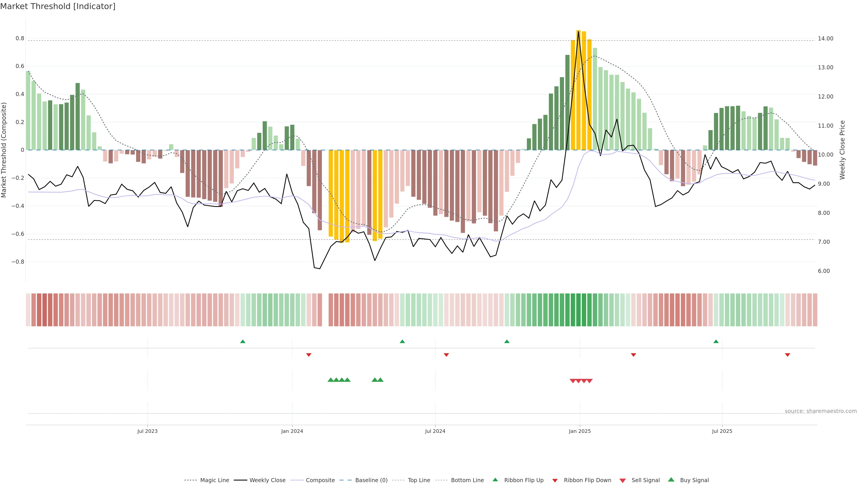Screen dimensions: 868x488
Task: Toggle Weekly Close legend entry
Action: click(x=267, y=480)
